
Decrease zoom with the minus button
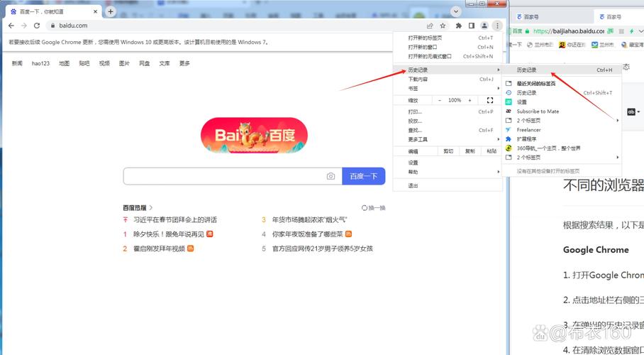[440, 100]
